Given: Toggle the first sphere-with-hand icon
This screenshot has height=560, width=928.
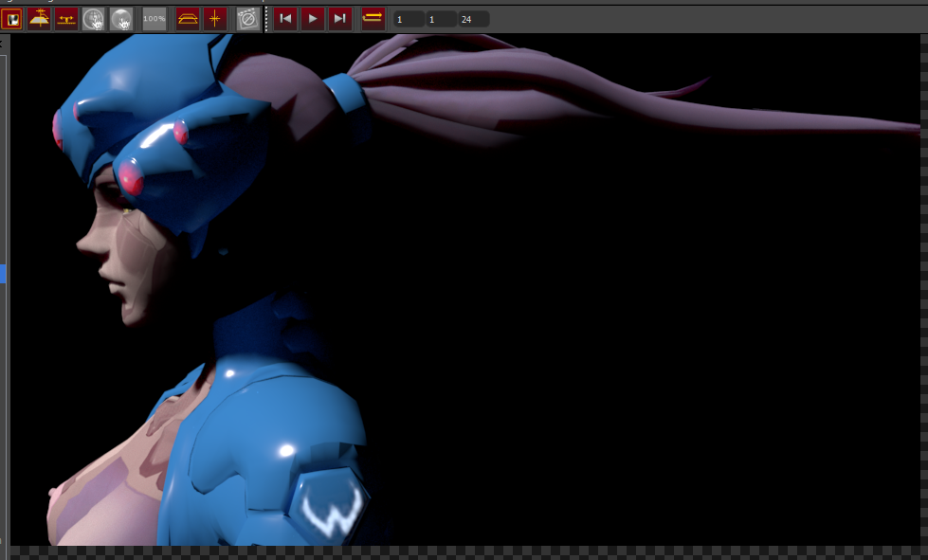Looking at the screenshot, I should click(94, 18).
